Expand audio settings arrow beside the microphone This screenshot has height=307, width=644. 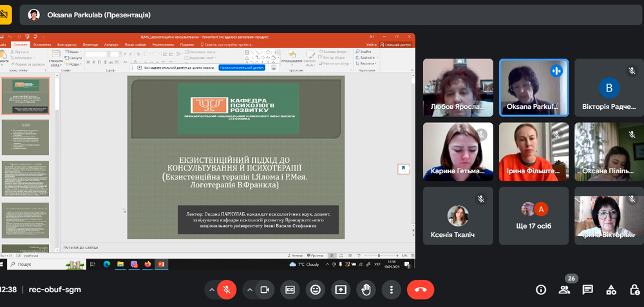coord(211,290)
